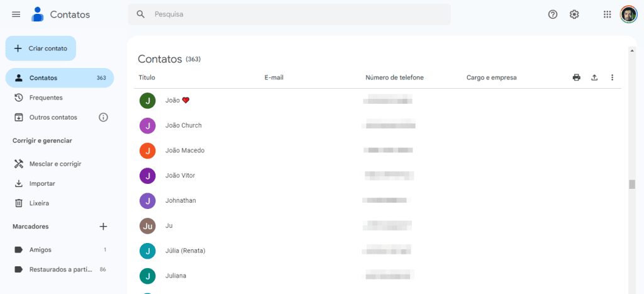644x294 pixels.
Task: Open contact João Church
Action: coord(183,126)
